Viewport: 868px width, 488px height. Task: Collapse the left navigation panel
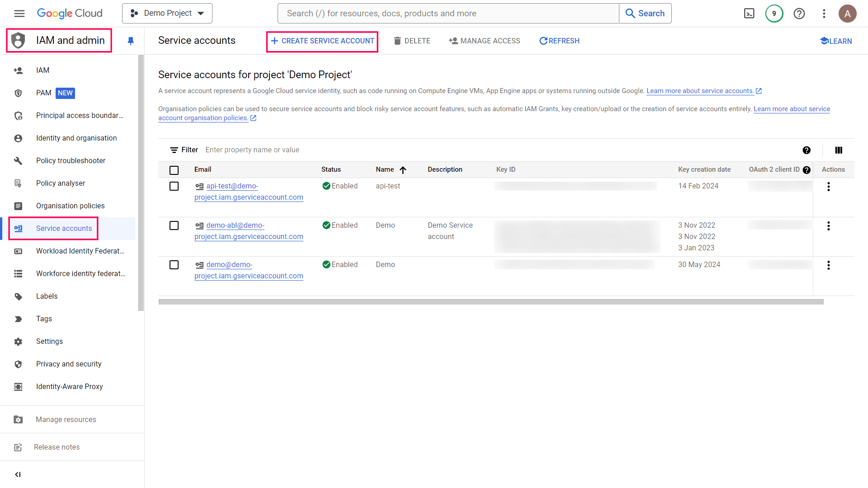point(18,474)
